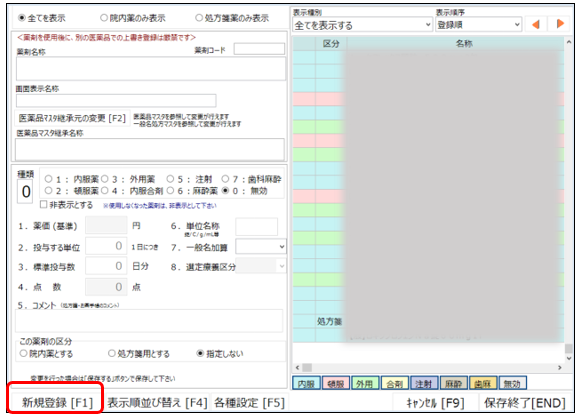Image resolution: width=585 pixels, height=420 pixels.
Task: Click the 合剤 color legend swatch
Action: coord(395,383)
